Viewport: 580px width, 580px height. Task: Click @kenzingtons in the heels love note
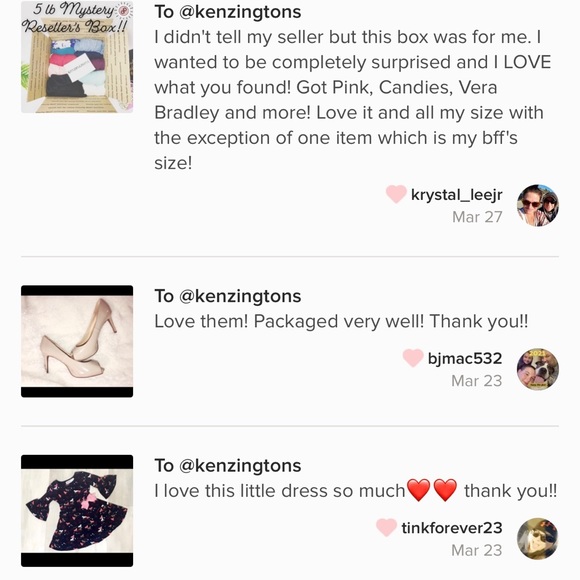[x=240, y=296]
